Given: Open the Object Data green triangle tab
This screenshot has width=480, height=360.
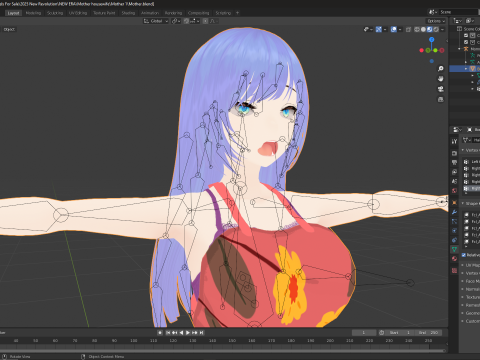Looking at the screenshot, I should click(x=454, y=249).
